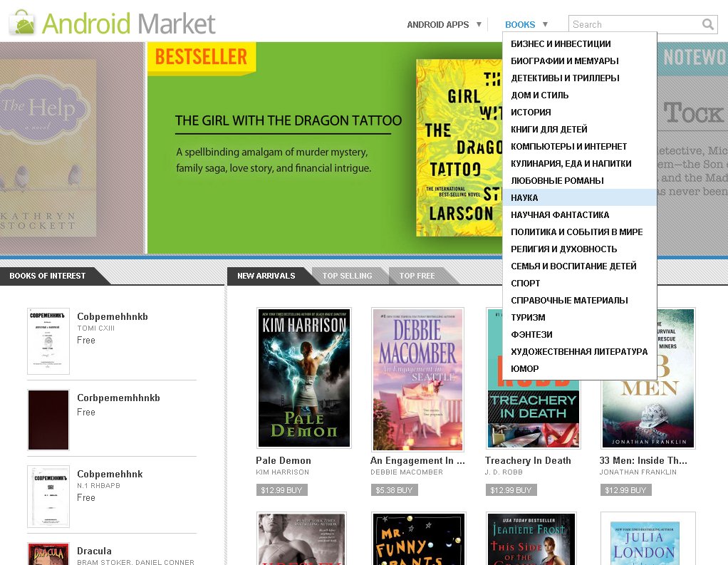Open Книги для детей category
728x565 pixels.
[579, 129]
